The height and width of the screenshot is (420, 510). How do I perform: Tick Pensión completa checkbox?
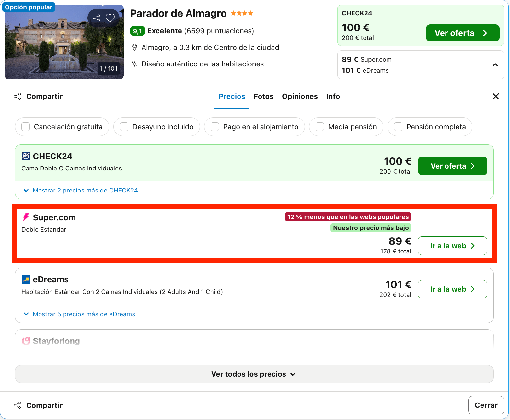click(398, 127)
